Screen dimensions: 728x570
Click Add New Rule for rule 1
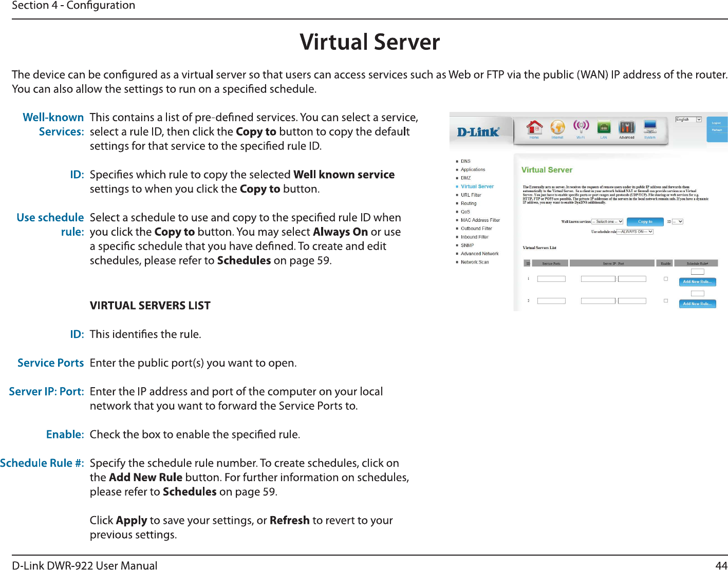(x=697, y=282)
